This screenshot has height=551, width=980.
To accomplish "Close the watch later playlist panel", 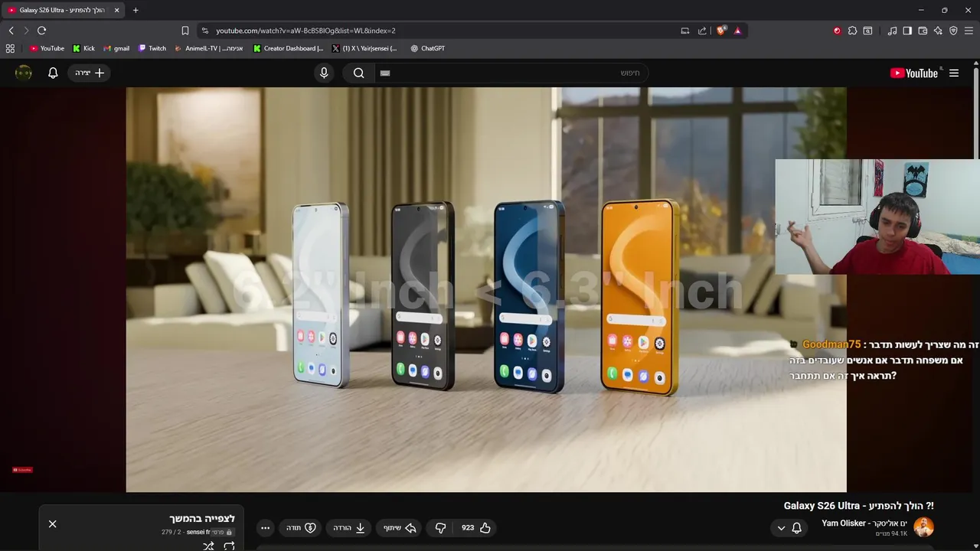I will (52, 523).
